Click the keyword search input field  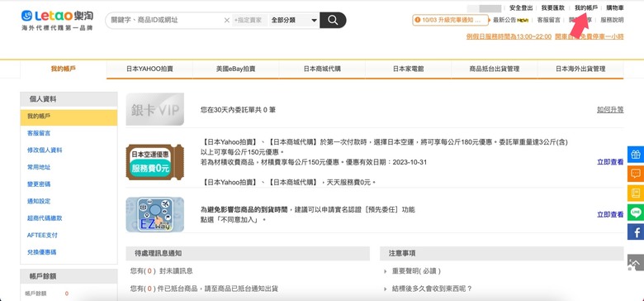pos(166,20)
